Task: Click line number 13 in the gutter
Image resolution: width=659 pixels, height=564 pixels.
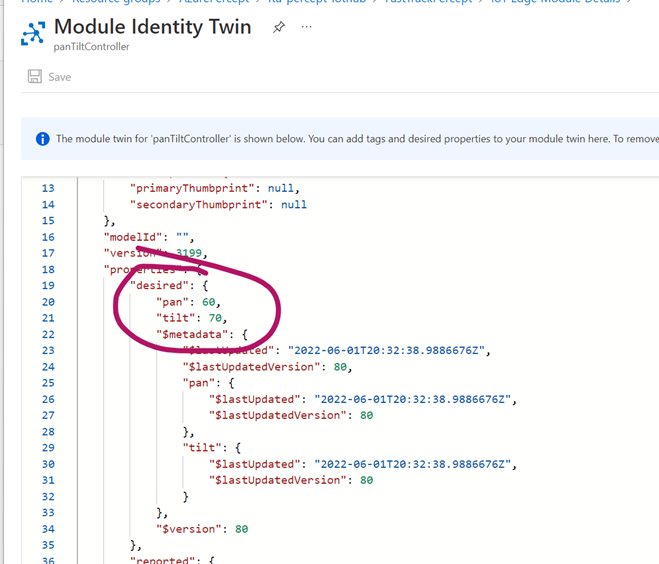Action: click(48, 188)
